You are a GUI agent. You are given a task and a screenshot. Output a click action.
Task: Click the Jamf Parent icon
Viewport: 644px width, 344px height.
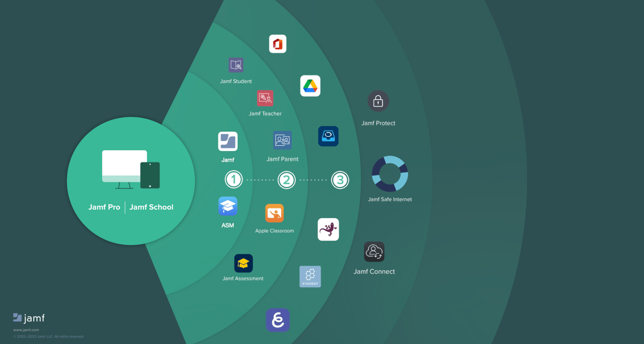[x=282, y=140]
